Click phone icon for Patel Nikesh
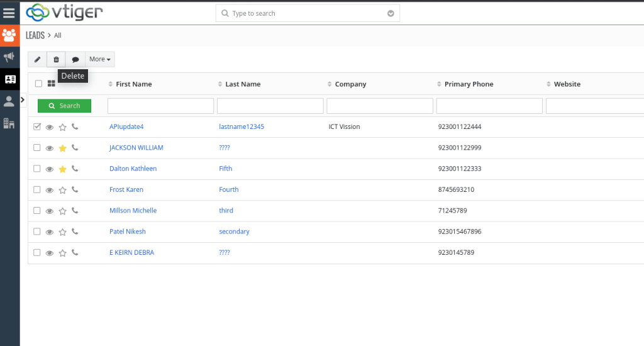 pyautogui.click(x=75, y=232)
